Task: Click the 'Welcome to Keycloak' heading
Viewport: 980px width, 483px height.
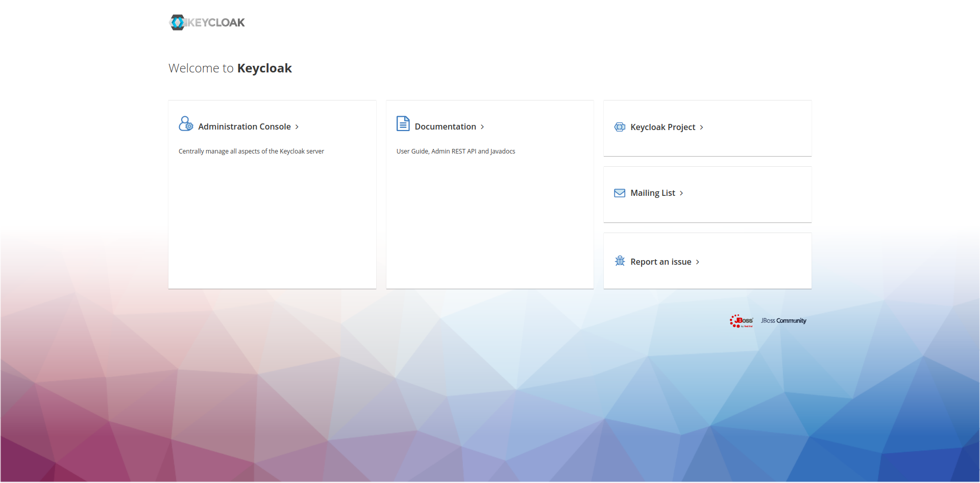Action: 230,68
